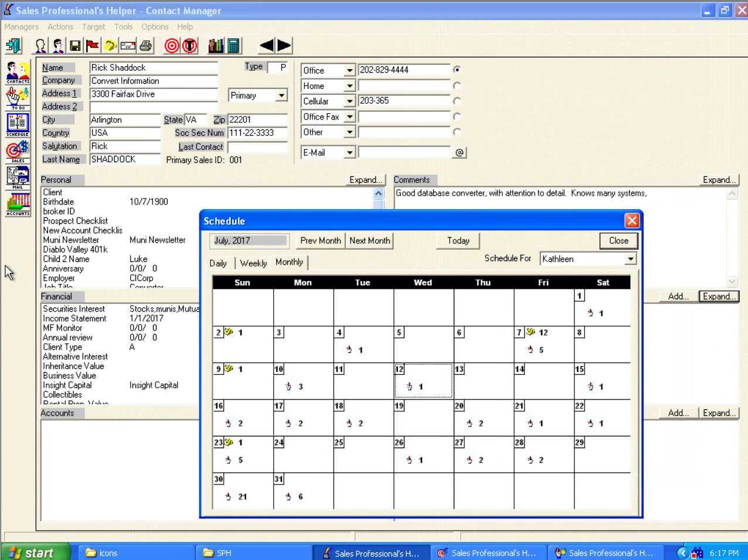The width and height of the screenshot is (748, 560).
Task: Select the July 12 calendar cell
Action: 424,381
